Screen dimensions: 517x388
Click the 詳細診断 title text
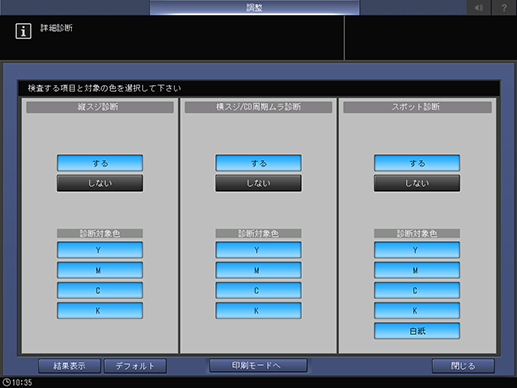coord(56,28)
